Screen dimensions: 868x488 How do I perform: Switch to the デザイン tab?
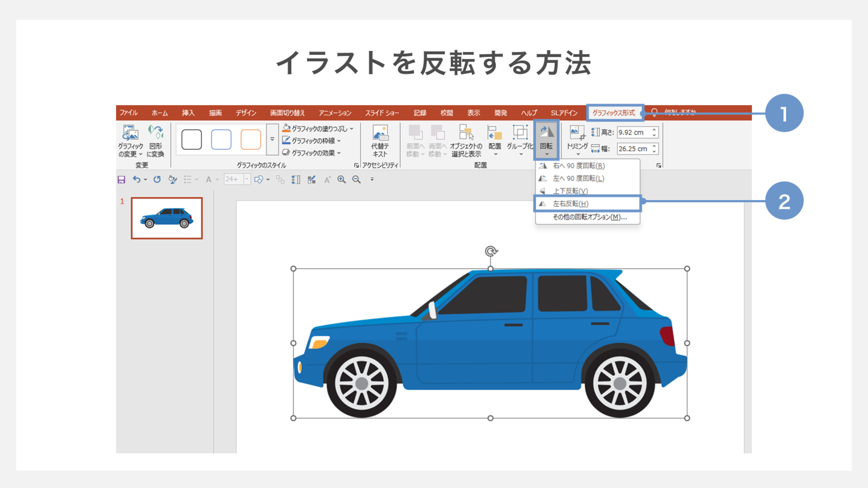(x=246, y=113)
